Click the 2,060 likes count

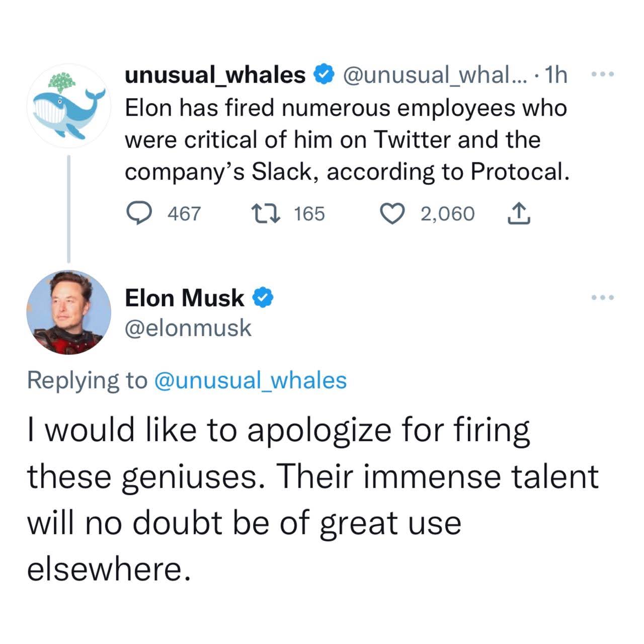point(447,214)
